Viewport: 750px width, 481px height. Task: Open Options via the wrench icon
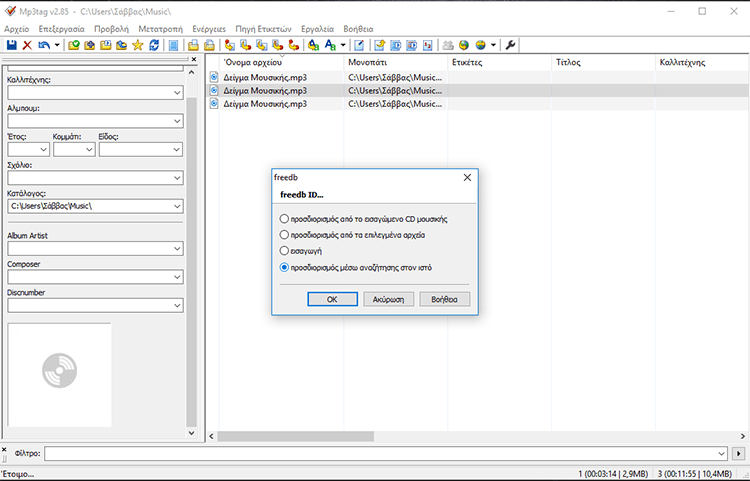coord(510,45)
